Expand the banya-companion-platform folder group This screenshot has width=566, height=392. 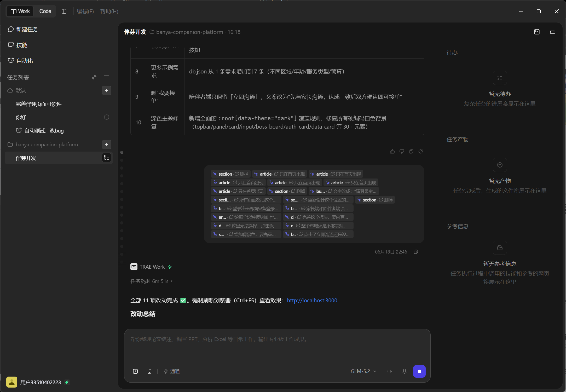coord(43,145)
